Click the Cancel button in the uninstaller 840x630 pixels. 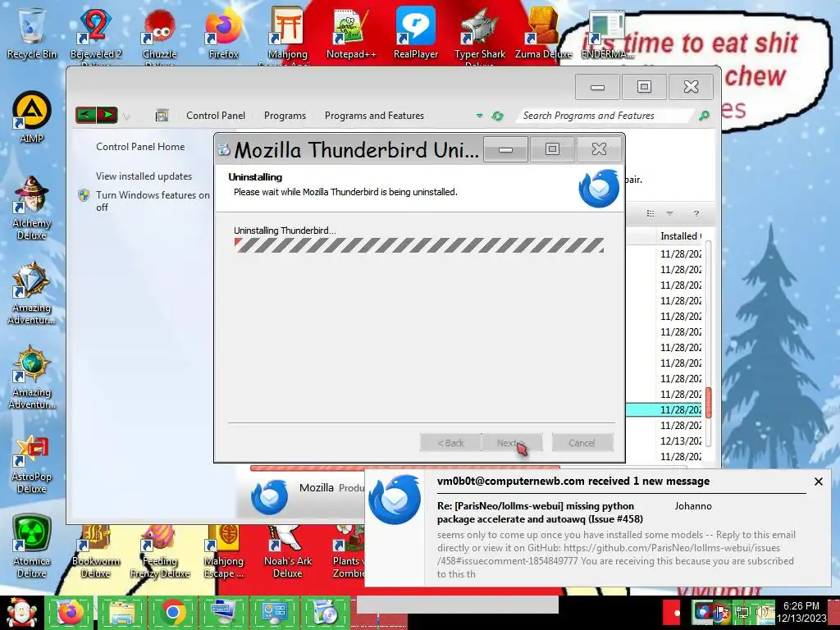point(582,443)
